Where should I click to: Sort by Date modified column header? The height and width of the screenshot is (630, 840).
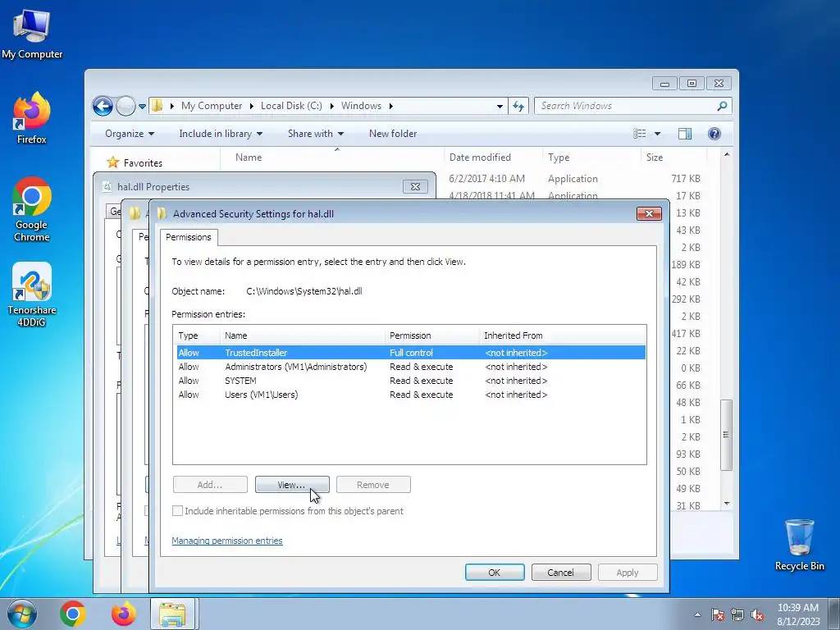tap(493, 157)
